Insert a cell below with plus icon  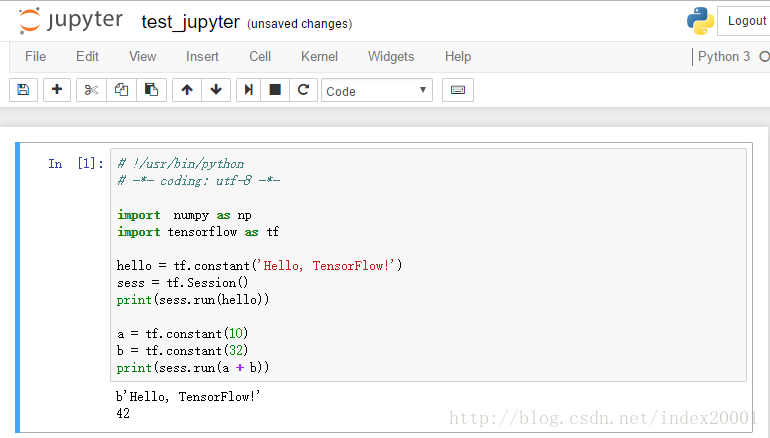tap(57, 90)
